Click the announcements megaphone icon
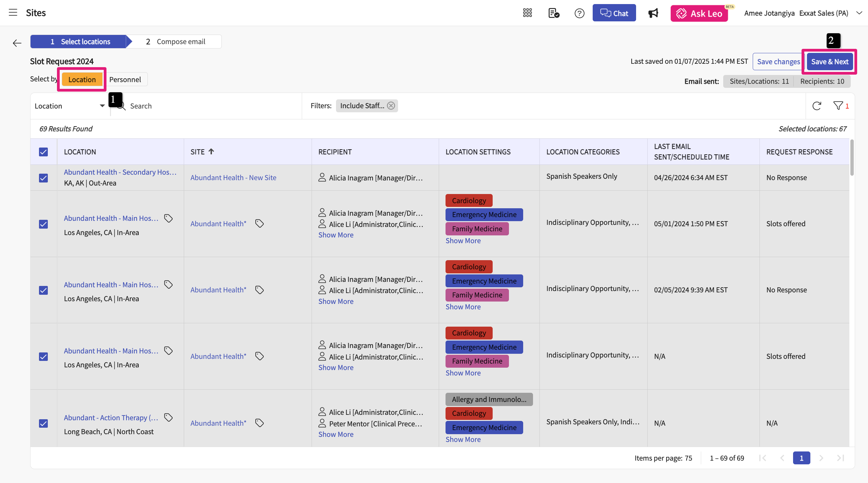The width and height of the screenshot is (868, 483). (x=653, y=13)
